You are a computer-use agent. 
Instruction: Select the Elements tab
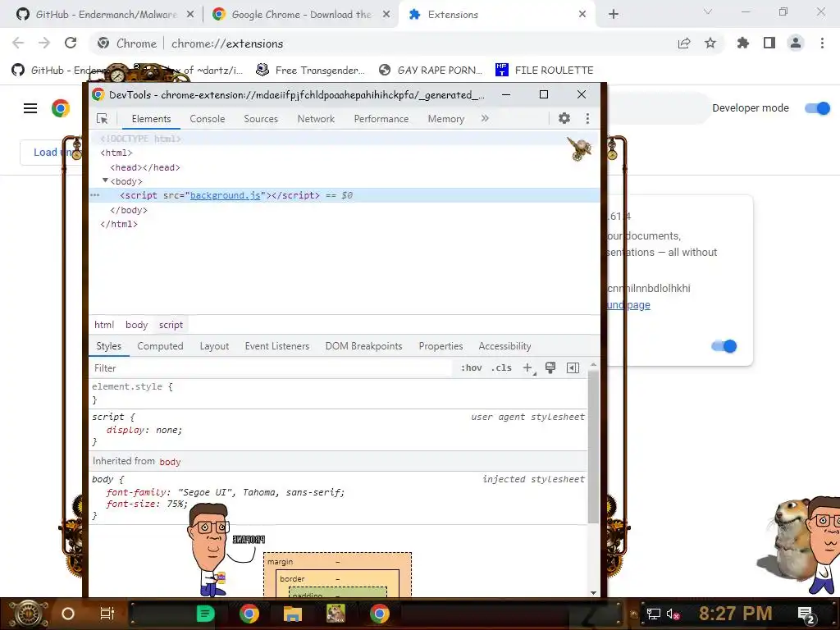tap(151, 119)
